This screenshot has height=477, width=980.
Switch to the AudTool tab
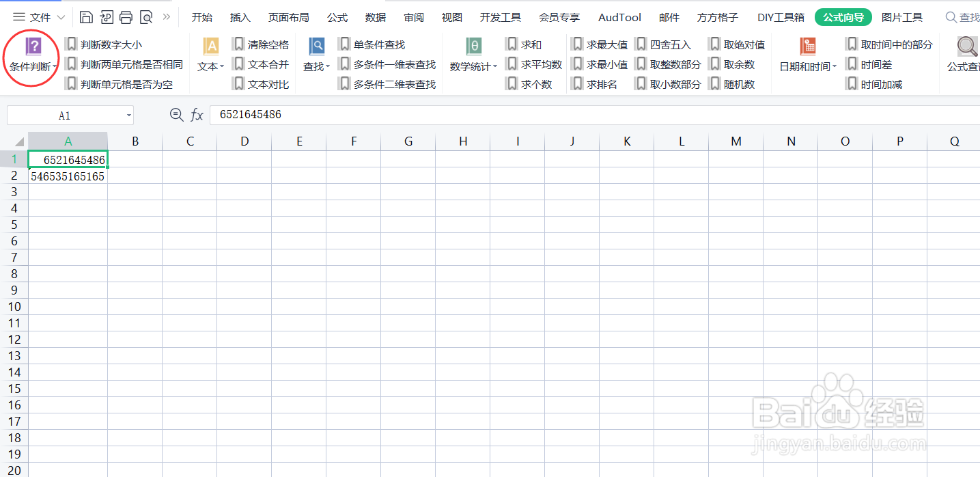(619, 17)
